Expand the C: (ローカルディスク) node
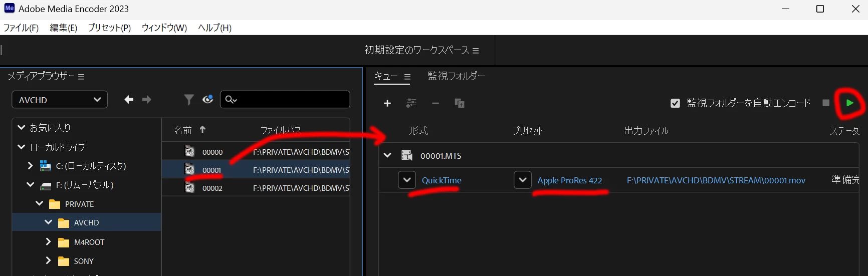 coord(30,165)
